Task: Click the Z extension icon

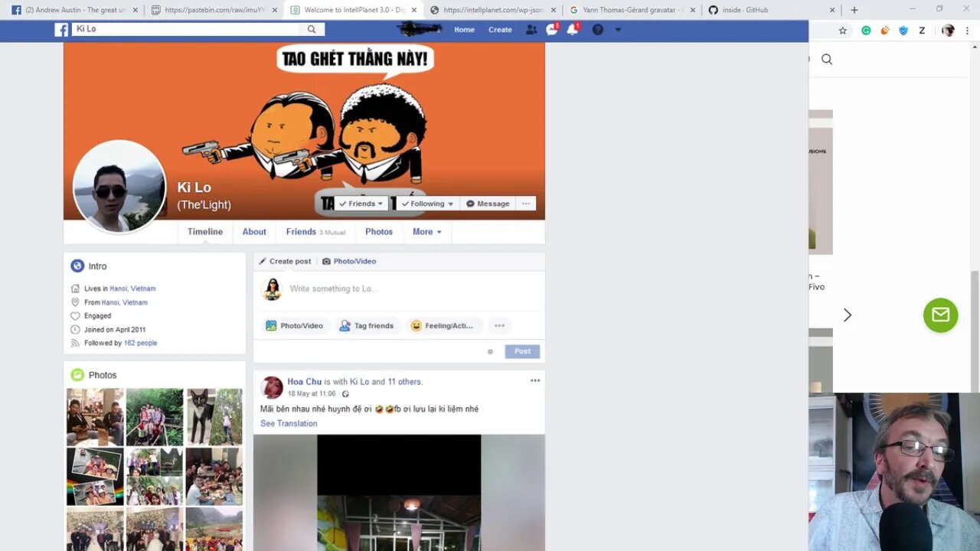Action: (922, 31)
